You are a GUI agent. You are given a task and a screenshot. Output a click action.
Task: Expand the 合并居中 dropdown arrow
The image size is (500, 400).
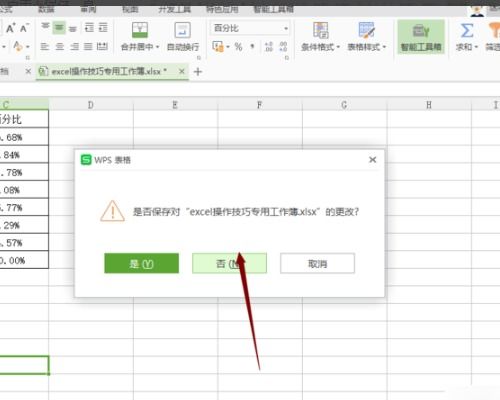pos(157,47)
